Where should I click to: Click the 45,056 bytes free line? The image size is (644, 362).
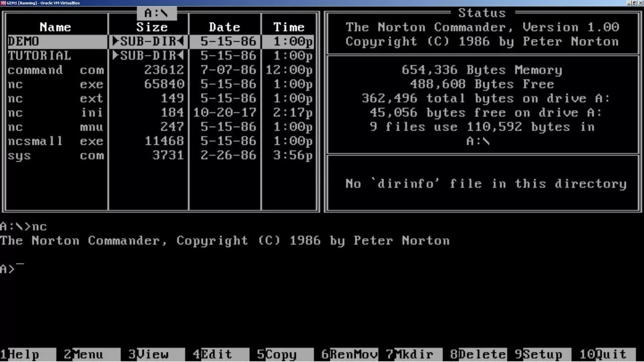[x=486, y=113]
